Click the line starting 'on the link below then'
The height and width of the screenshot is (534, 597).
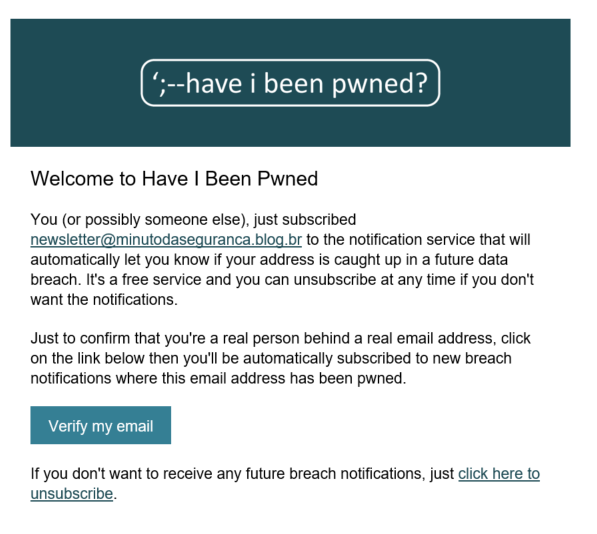[x=271, y=359]
